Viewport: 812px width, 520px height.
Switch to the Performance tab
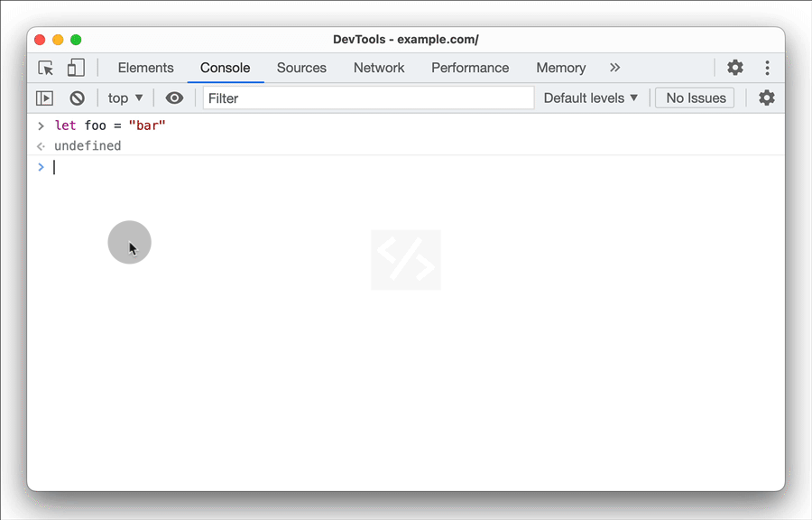click(470, 68)
